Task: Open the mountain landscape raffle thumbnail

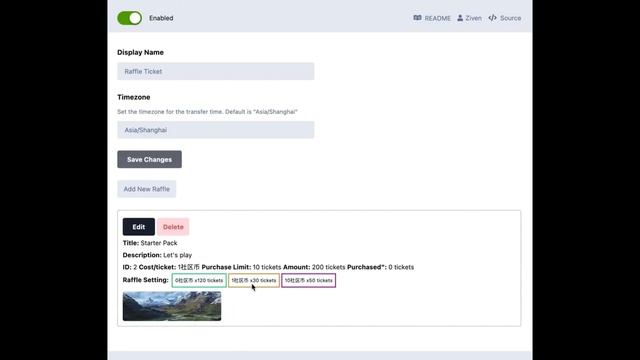Action: 172,306
